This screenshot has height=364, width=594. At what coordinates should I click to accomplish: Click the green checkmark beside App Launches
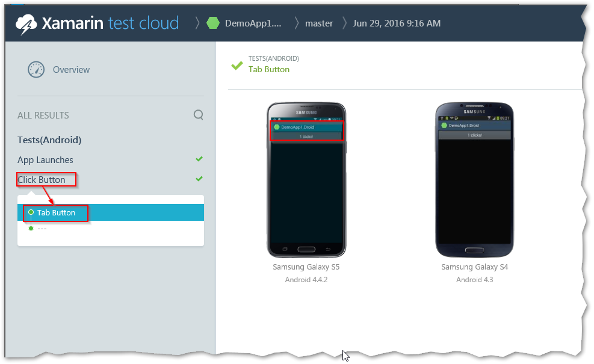[199, 159]
